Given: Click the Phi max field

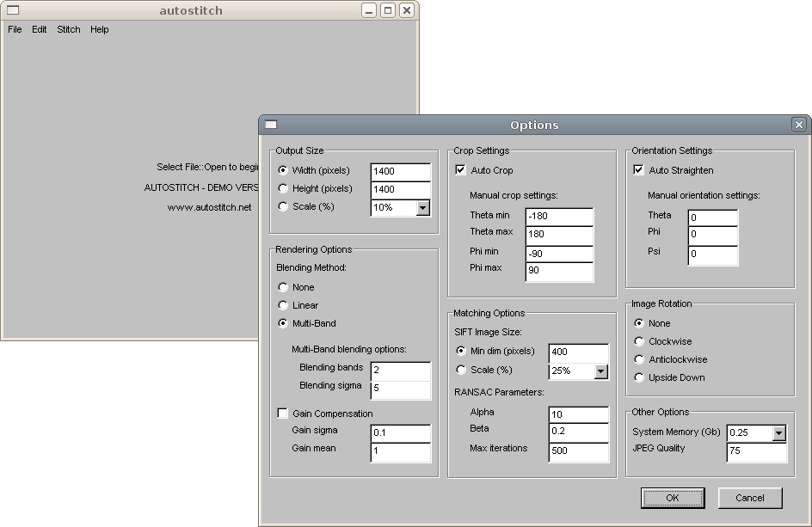Looking at the screenshot, I should pyautogui.click(x=559, y=272).
